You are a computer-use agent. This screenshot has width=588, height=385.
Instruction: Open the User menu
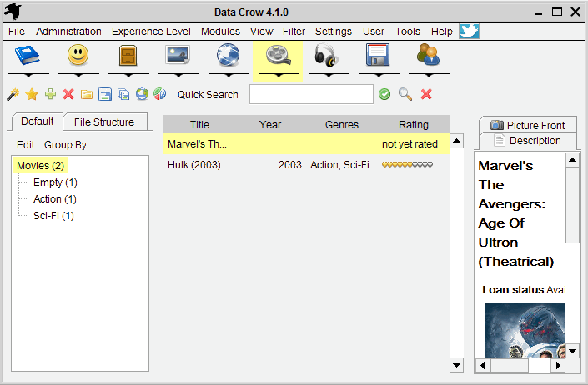pos(374,31)
